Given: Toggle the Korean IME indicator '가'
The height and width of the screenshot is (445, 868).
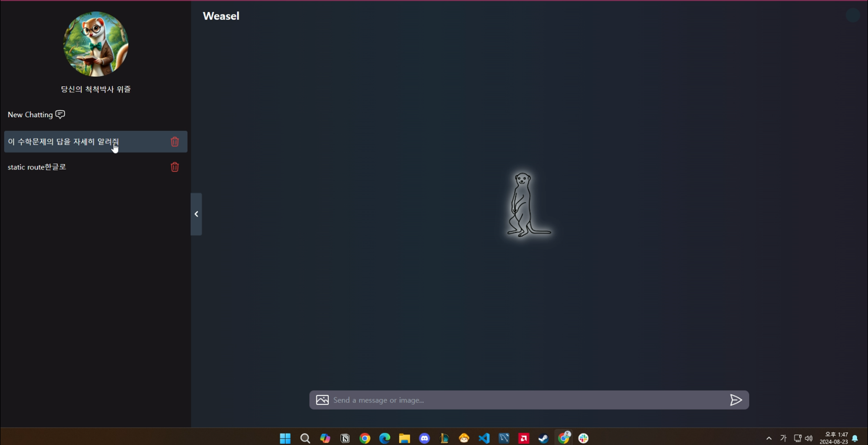Looking at the screenshot, I should click(783, 438).
